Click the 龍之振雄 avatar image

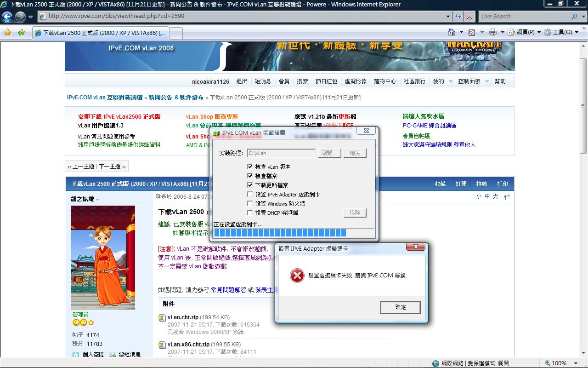tap(103, 257)
